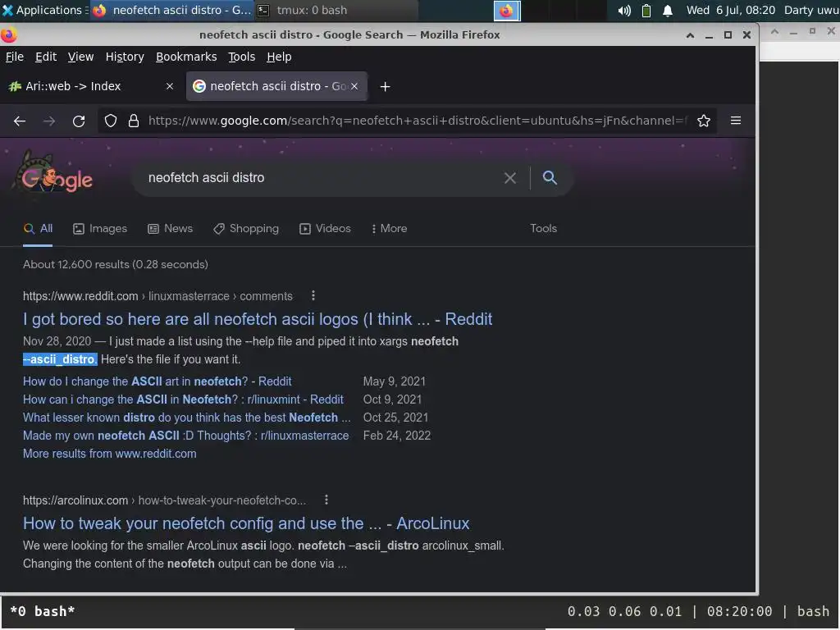
Task: Open options for the Reddit result
Action: click(x=313, y=295)
